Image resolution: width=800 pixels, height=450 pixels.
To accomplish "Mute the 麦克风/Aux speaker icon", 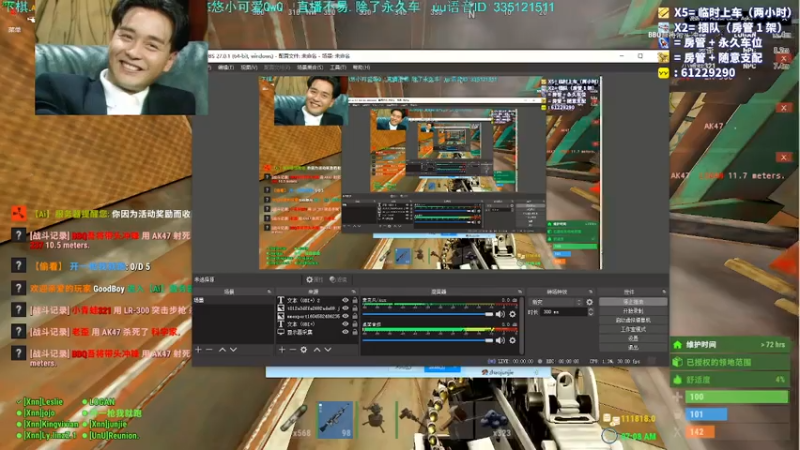I will pos(501,314).
